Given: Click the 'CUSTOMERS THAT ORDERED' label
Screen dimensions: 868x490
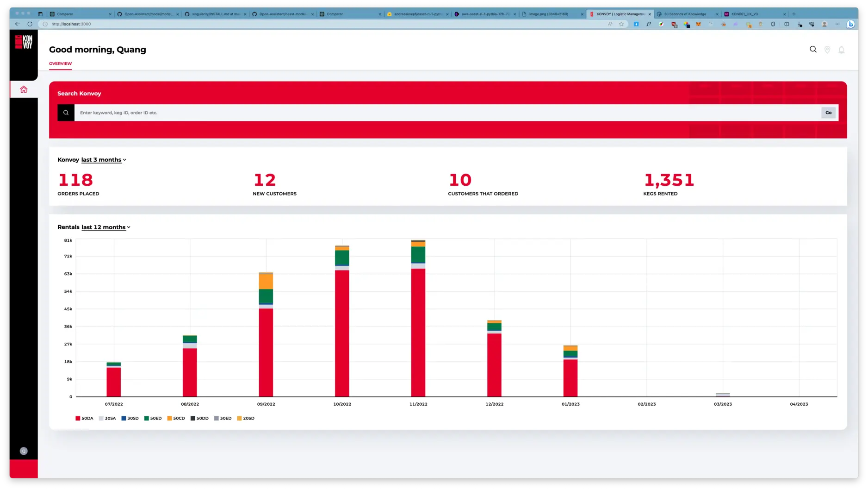Looking at the screenshot, I should tap(483, 194).
